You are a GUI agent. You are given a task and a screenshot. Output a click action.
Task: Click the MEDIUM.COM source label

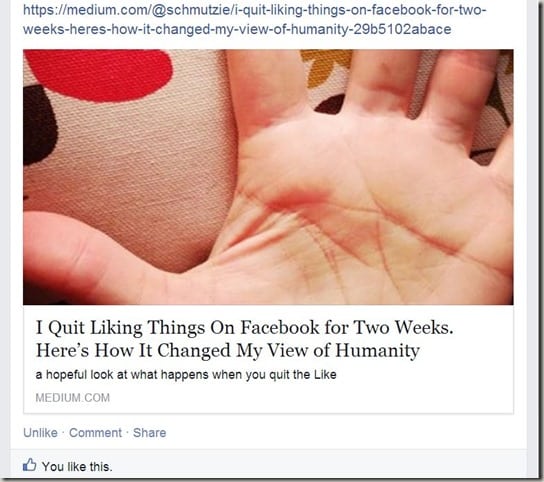click(73, 398)
